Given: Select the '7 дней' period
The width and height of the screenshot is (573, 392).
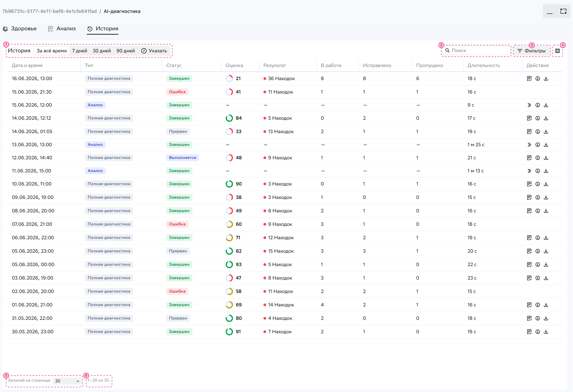Looking at the screenshot, I should pyautogui.click(x=80, y=51).
